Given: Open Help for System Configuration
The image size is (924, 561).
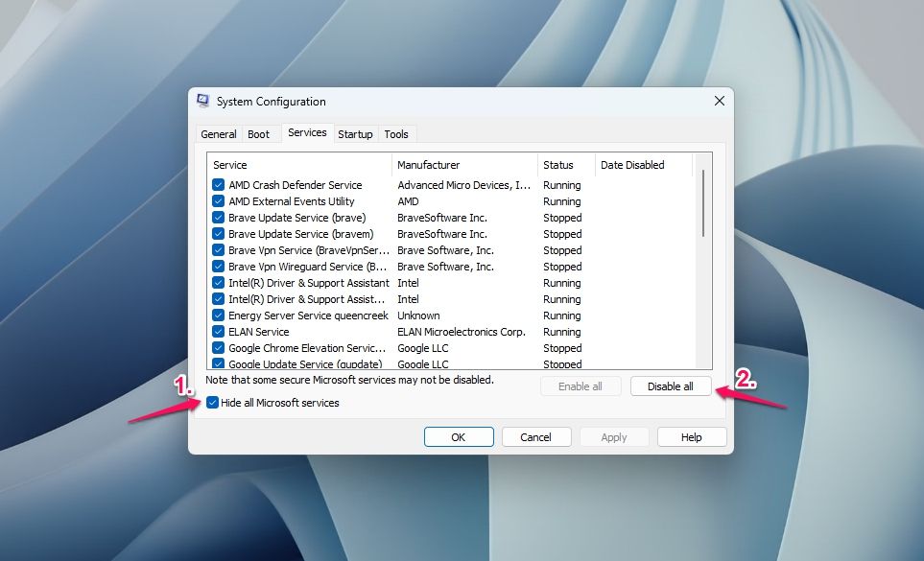Looking at the screenshot, I should [692, 437].
